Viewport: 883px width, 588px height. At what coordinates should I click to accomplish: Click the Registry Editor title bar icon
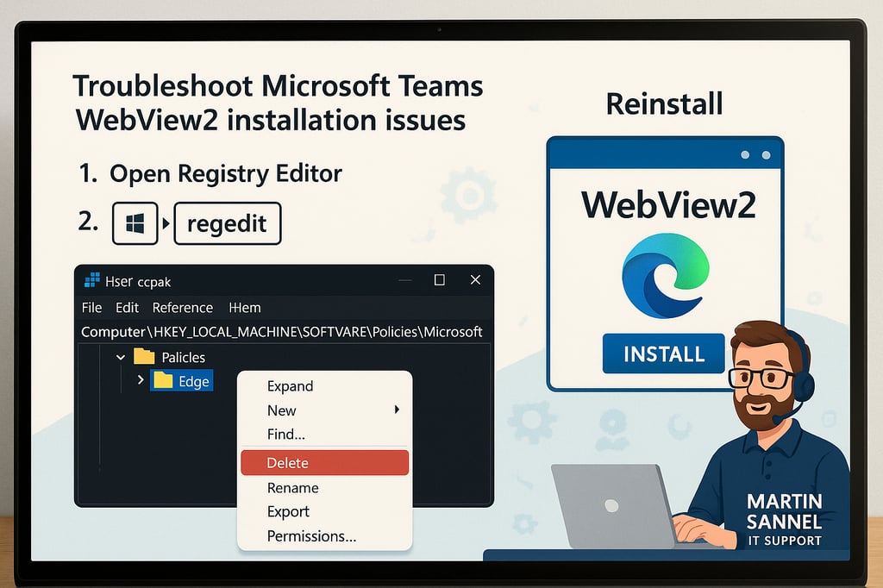tap(91, 281)
